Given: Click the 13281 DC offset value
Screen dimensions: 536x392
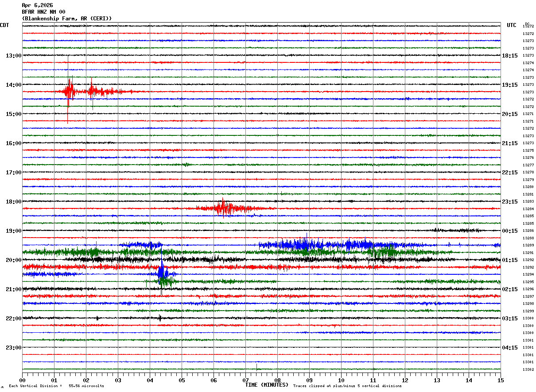Looking at the screenshot, I should [x=528, y=194].
